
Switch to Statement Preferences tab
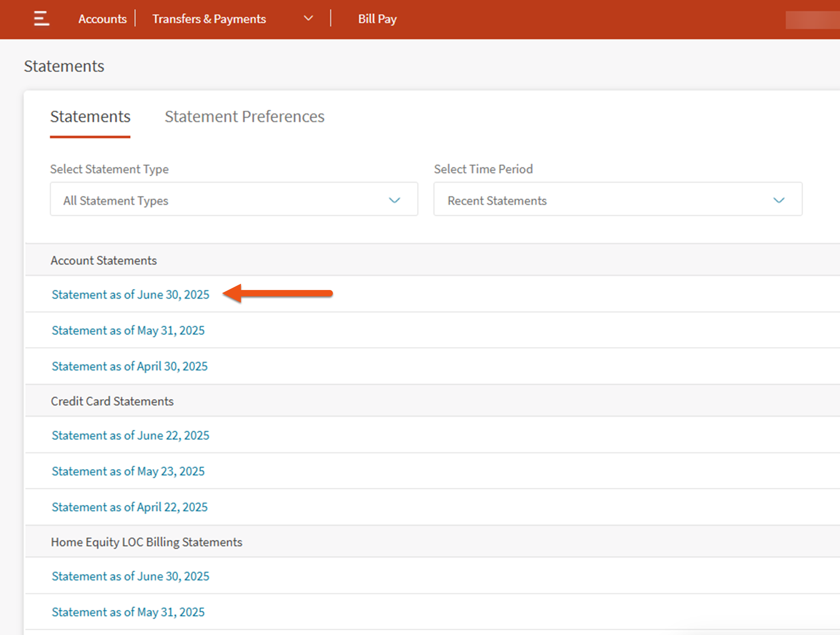[x=244, y=117]
